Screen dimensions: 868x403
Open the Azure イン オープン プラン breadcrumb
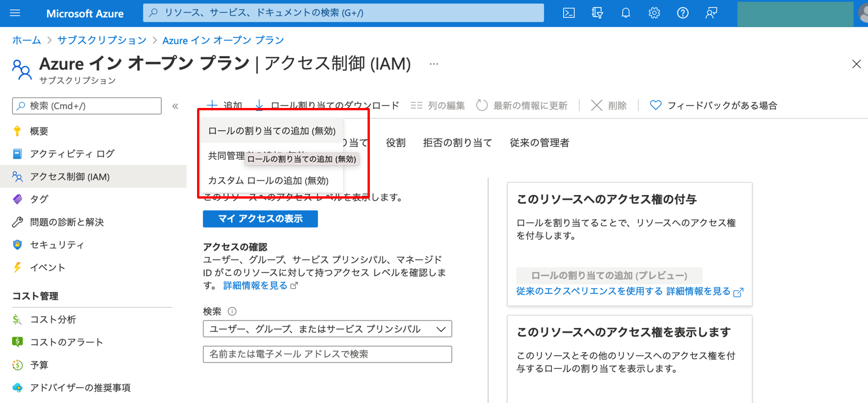coord(223,40)
